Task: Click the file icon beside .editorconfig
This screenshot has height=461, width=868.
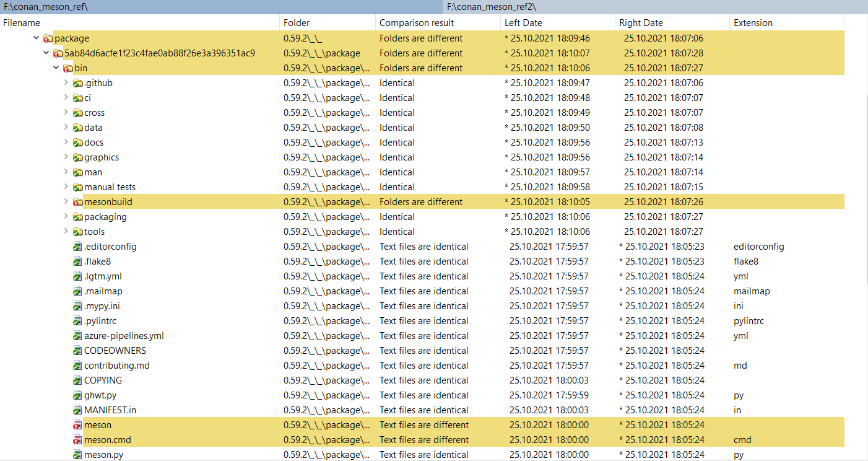Action: tap(77, 246)
